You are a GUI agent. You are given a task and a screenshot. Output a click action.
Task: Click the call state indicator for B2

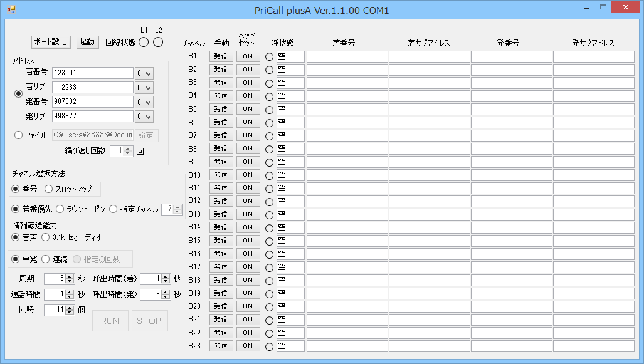click(x=269, y=70)
